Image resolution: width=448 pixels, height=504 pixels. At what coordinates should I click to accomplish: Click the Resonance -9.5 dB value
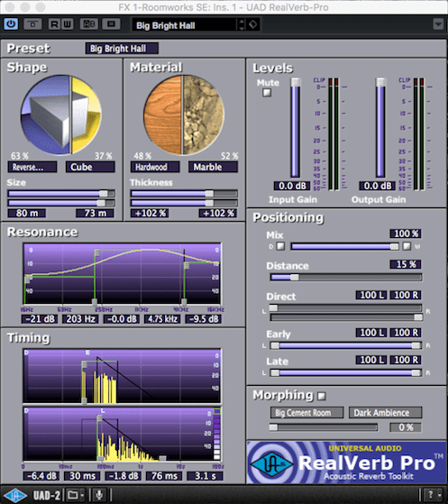pyautogui.click(x=204, y=319)
